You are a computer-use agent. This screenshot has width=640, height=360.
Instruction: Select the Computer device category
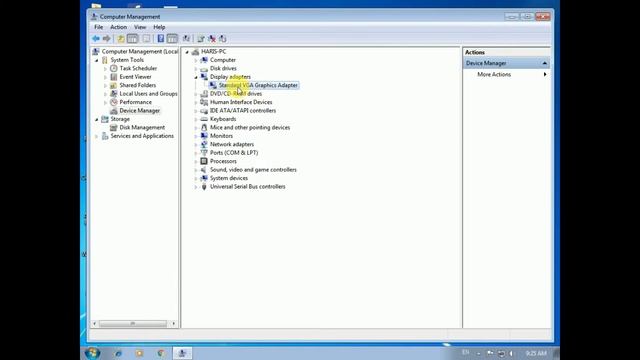click(222, 60)
